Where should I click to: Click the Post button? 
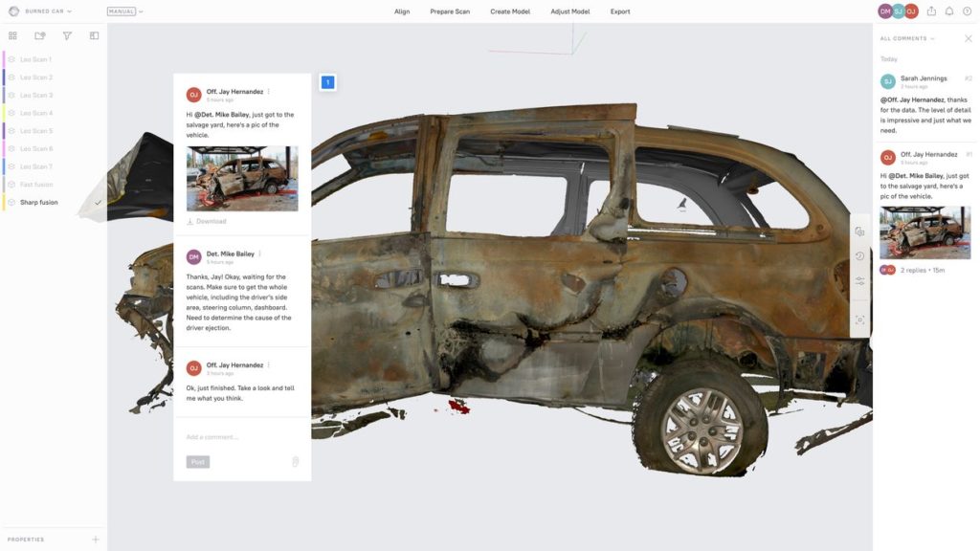click(x=198, y=462)
